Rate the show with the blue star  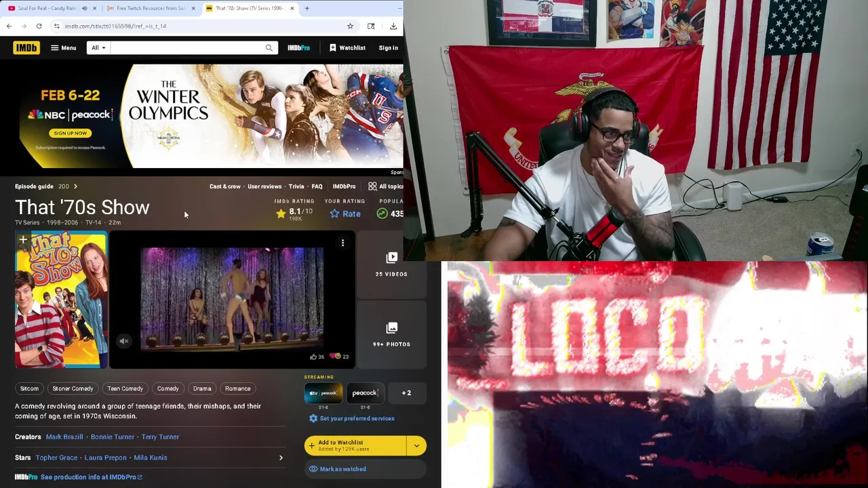(x=345, y=213)
